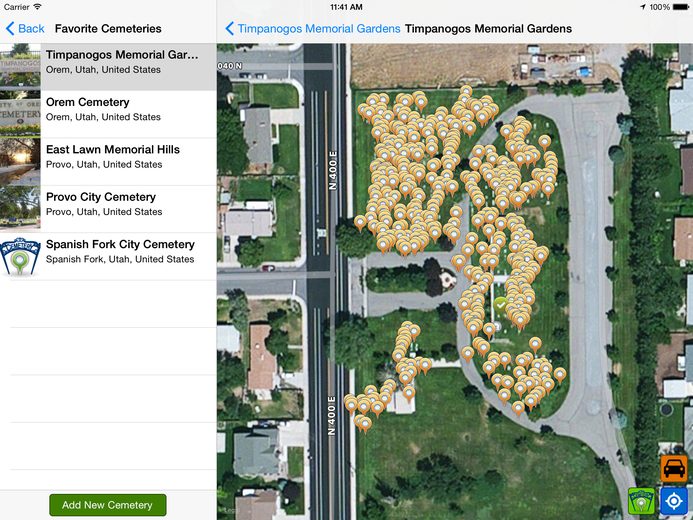The image size is (693, 520).
Task: Open Provo City Cemetery entry
Action: [x=108, y=209]
